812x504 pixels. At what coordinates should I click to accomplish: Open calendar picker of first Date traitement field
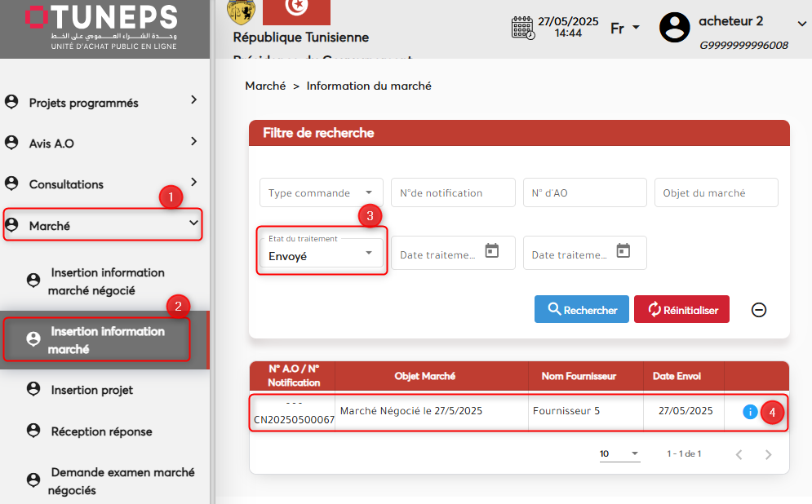pos(491,251)
